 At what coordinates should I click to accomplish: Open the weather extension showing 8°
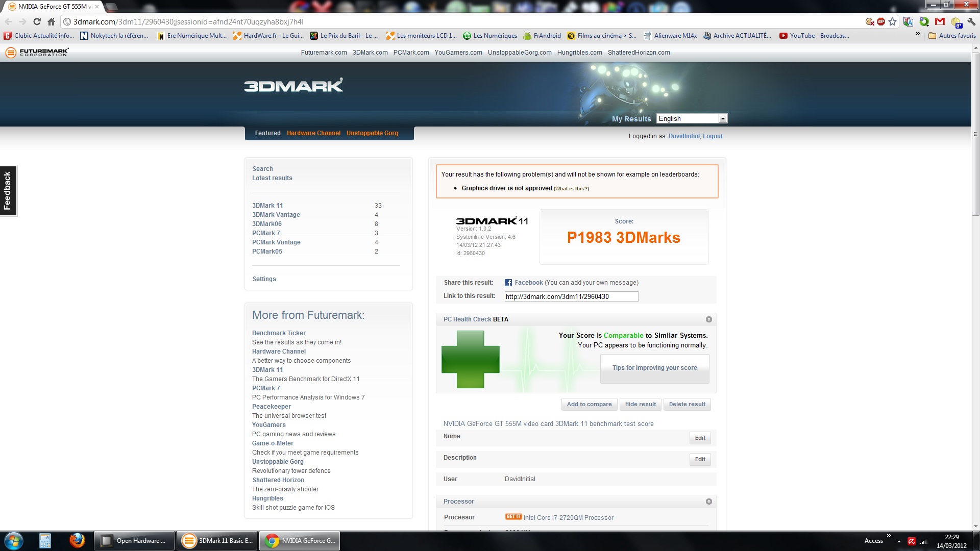click(x=956, y=22)
